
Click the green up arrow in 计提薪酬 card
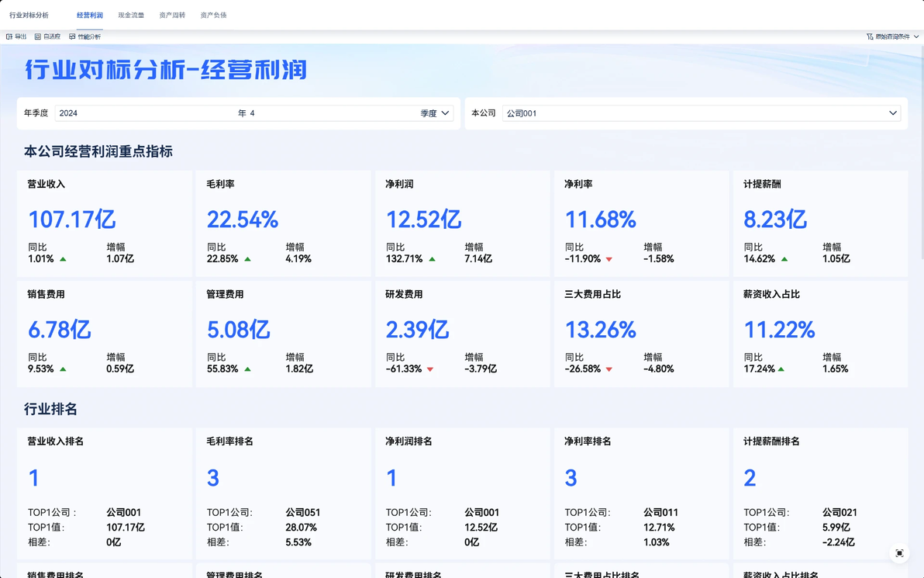coord(784,259)
